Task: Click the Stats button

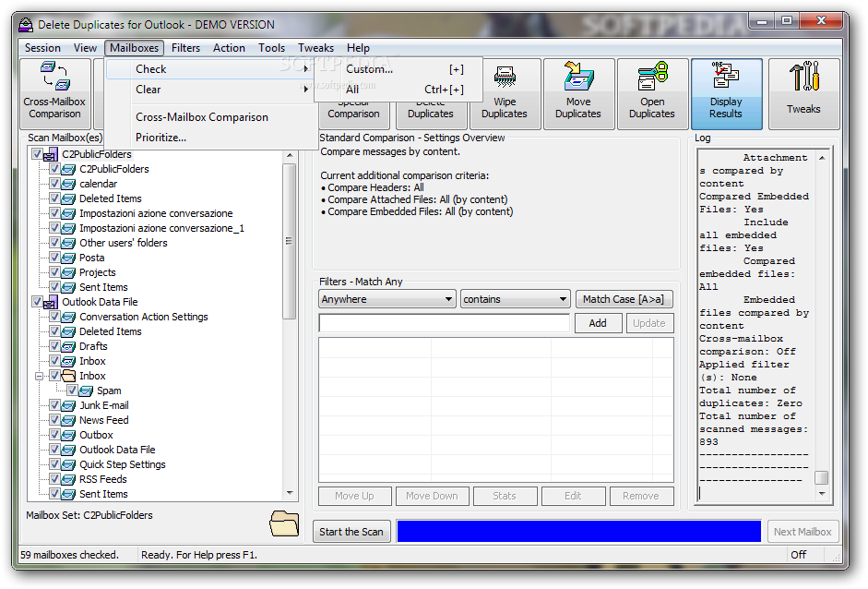Action: click(505, 496)
